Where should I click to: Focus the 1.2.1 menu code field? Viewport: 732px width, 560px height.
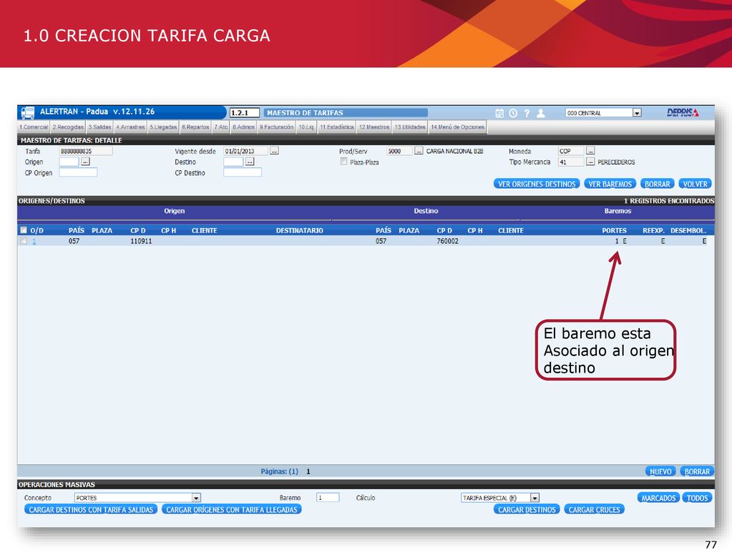pos(245,112)
